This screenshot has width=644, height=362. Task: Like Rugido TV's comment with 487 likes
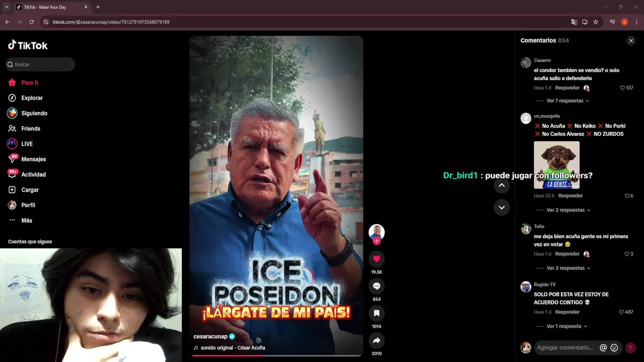pos(621,312)
